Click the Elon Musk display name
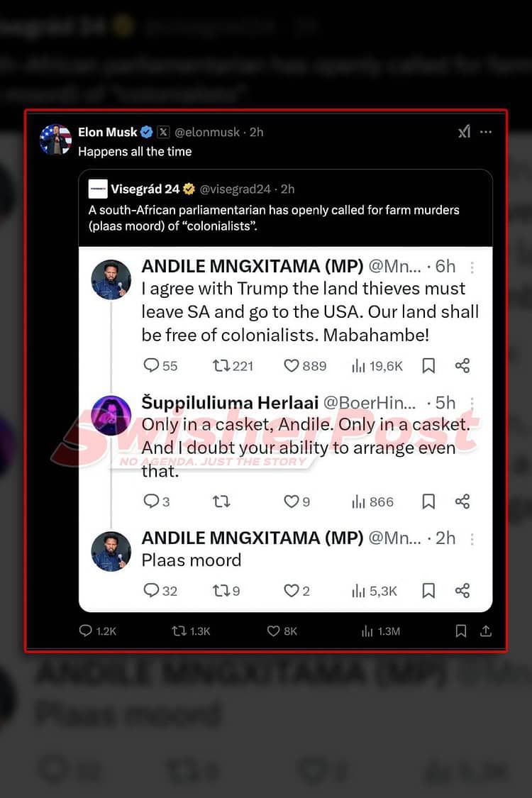Image resolution: width=532 pixels, height=798 pixels. tap(107, 132)
